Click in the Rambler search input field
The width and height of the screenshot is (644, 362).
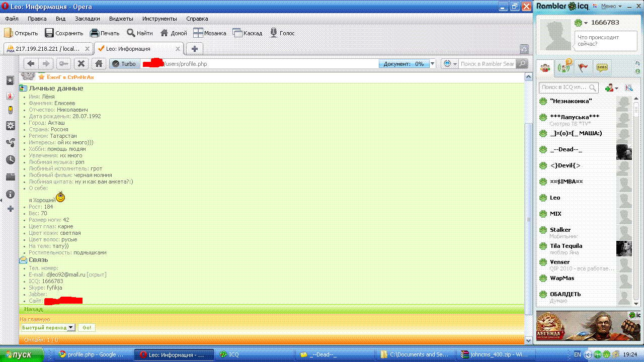487,64
